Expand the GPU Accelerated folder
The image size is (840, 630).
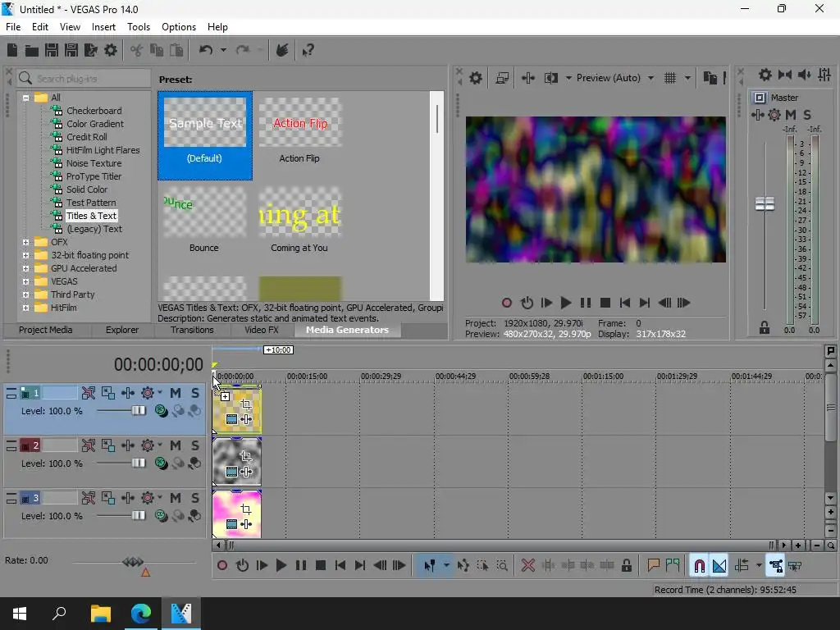[x=25, y=268]
